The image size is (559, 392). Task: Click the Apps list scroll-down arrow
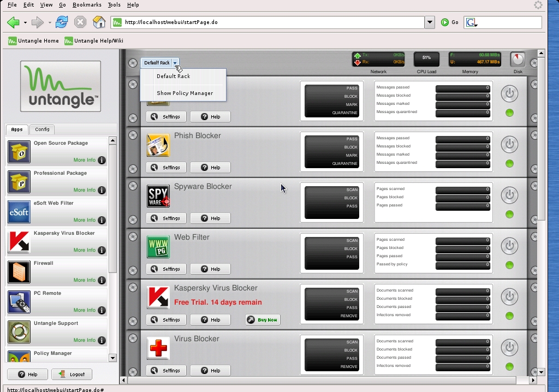[112, 358]
